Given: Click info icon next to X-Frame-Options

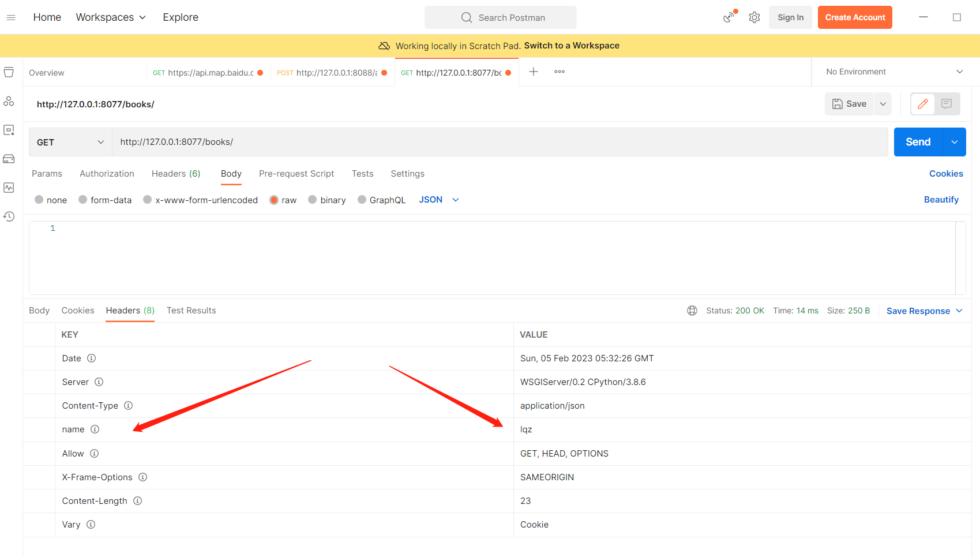Looking at the screenshot, I should click(143, 477).
